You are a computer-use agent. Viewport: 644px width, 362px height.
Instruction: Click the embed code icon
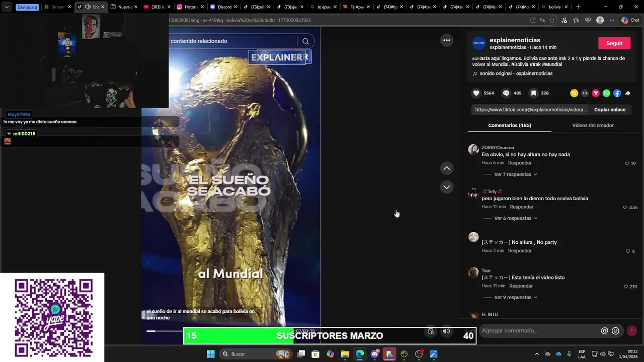585,93
